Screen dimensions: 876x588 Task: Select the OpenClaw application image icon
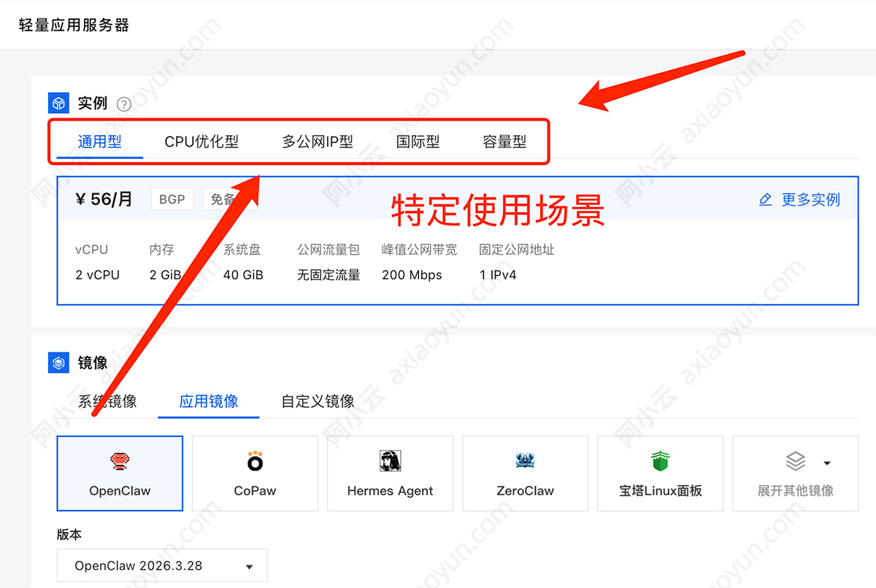(119, 461)
